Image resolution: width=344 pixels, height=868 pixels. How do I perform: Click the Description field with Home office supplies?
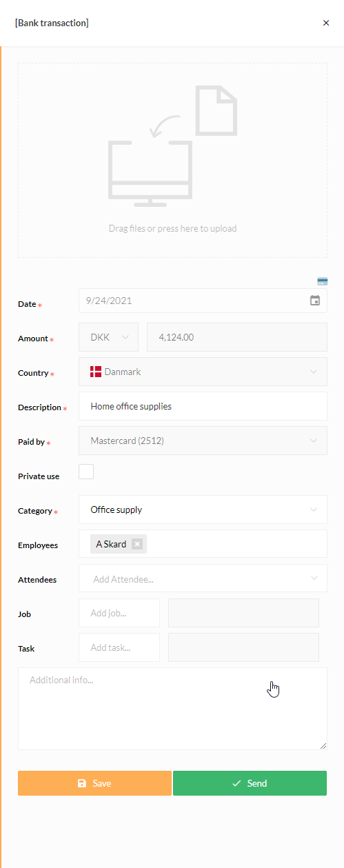click(203, 406)
